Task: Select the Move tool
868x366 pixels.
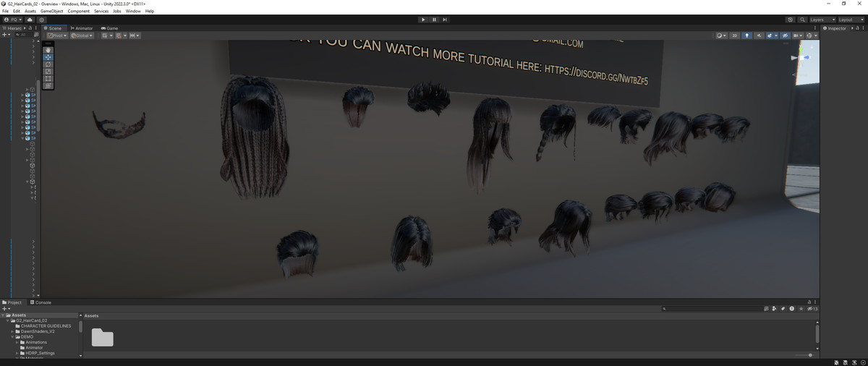Action: pos(48,57)
